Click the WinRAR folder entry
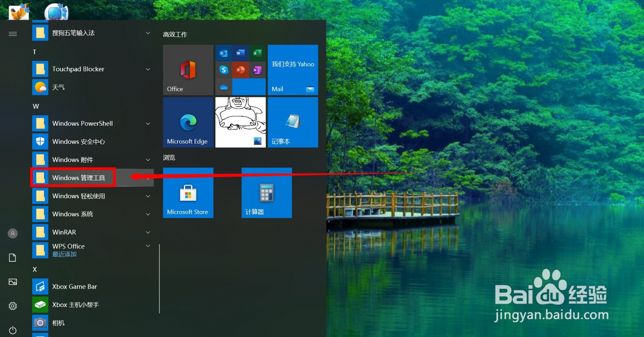The image size is (644, 337). 93,232
